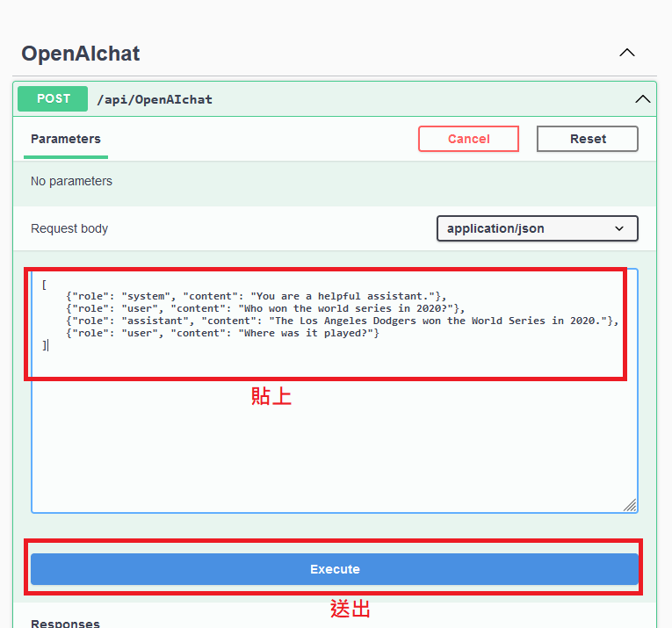Place cursor on the 'Who won the world series' line

point(264,309)
